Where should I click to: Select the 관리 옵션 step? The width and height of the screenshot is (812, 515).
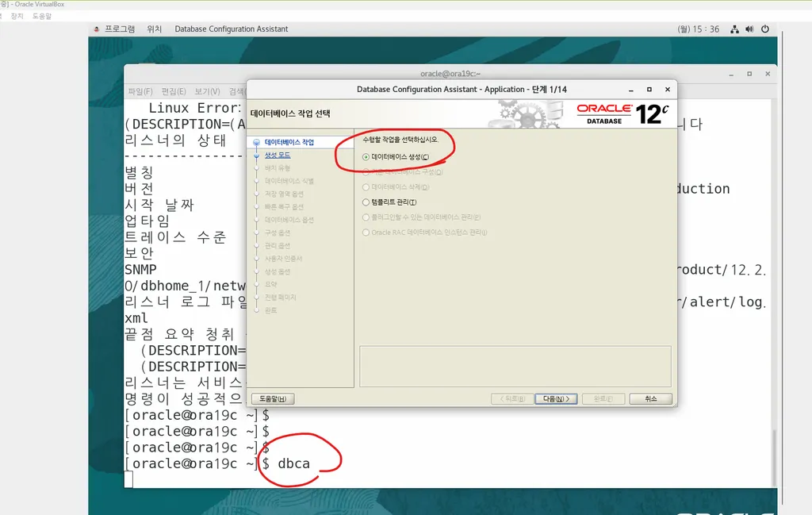pyautogui.click(x=278, y=245)
